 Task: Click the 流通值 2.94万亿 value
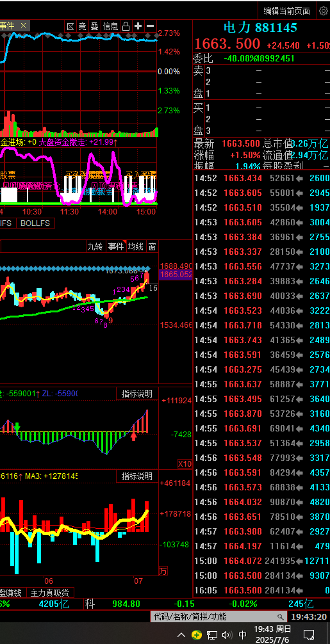[308, 156]
